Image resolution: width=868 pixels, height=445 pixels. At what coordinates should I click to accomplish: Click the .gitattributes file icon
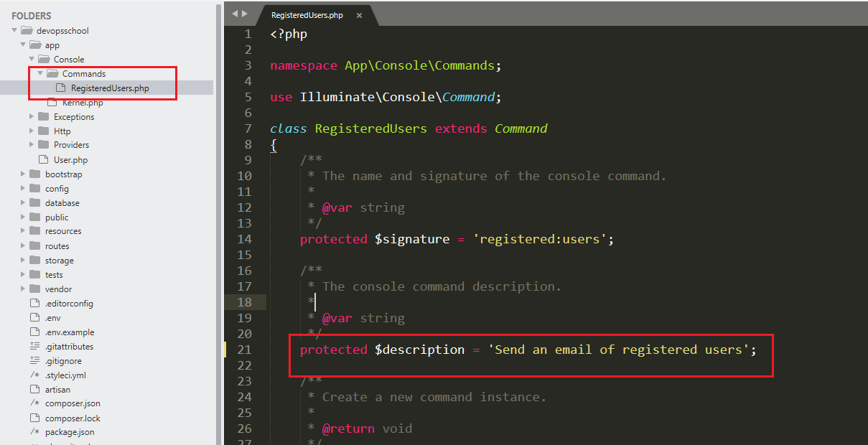click(x=34, y=347)
